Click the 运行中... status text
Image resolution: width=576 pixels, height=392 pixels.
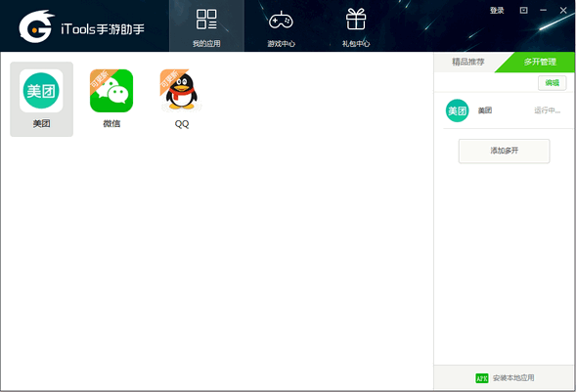pos(547,110)
